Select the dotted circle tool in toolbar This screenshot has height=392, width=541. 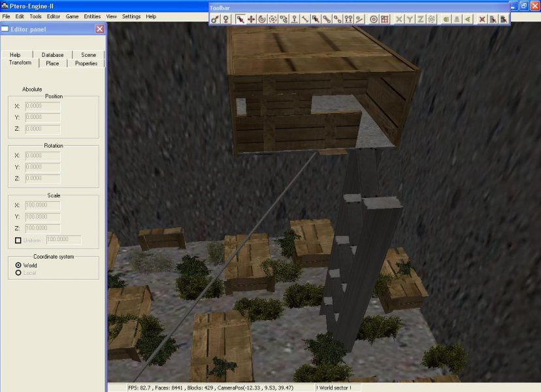[x=272, y=20]
